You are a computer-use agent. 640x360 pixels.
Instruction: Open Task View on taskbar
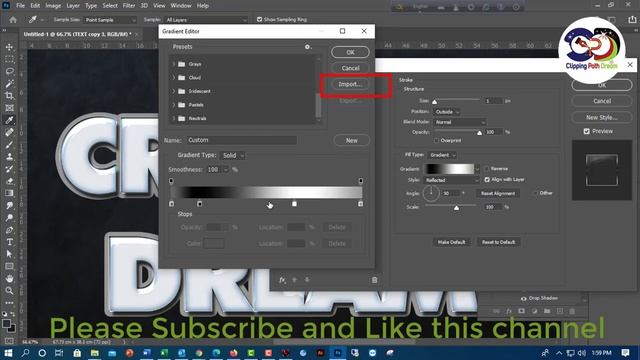pos(59,353)
